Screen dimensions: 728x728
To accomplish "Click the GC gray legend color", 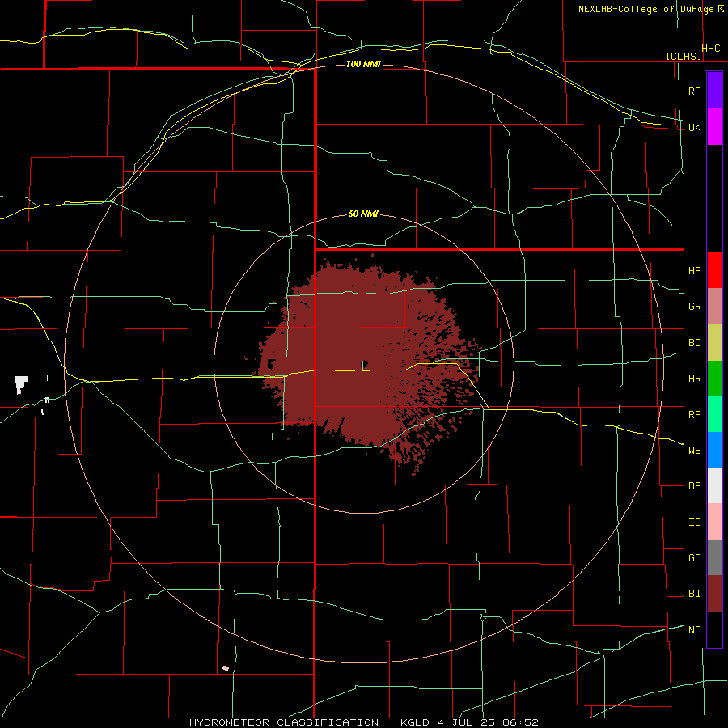I will (714, 557).
